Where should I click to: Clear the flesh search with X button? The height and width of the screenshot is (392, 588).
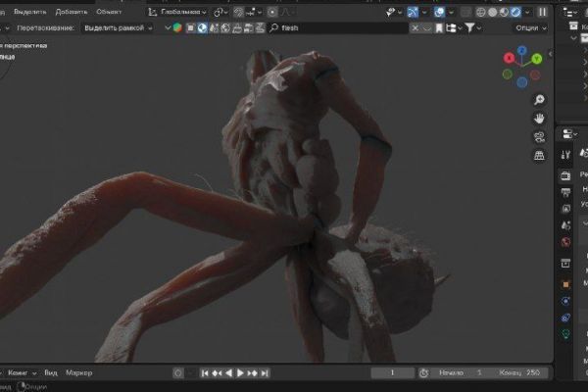tap(416, 28)
